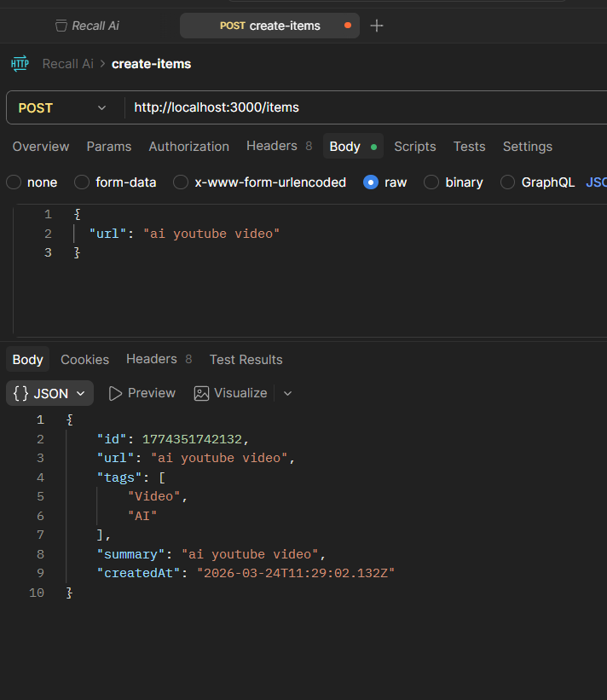Open the response Body tab
Screen dimensions: 607x700
pos(27,359)
